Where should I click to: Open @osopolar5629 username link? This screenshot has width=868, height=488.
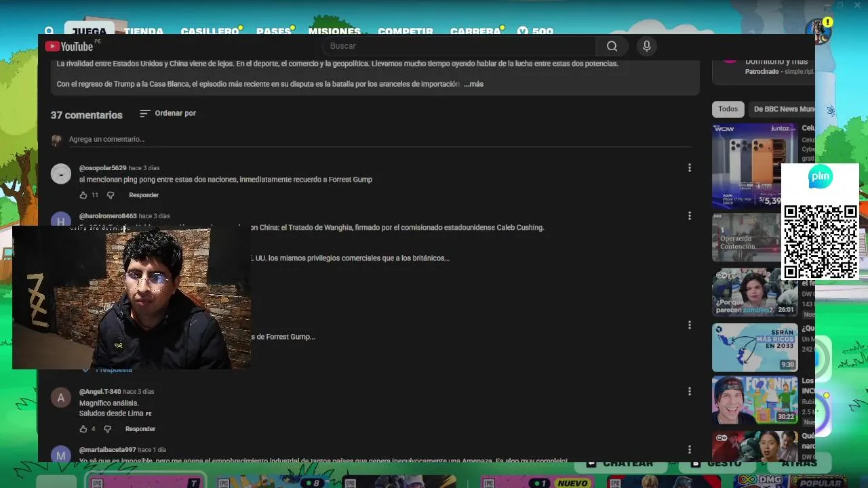click(x=102, y=168)
